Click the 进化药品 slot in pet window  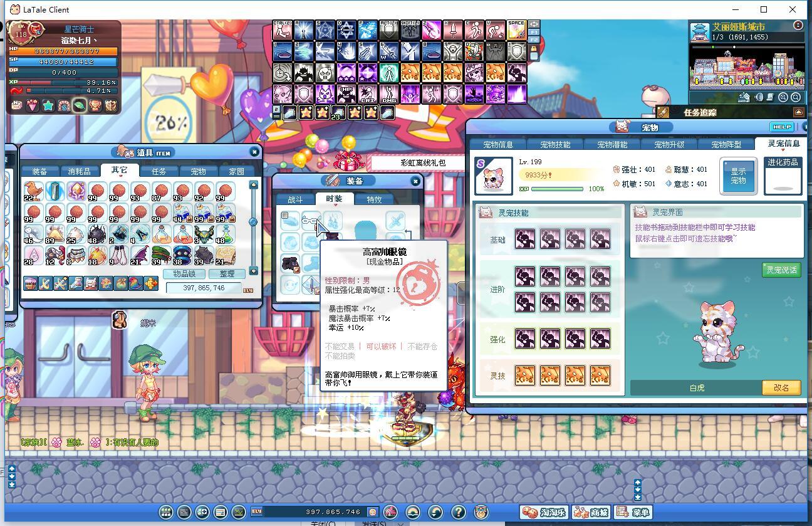(783, 176)
